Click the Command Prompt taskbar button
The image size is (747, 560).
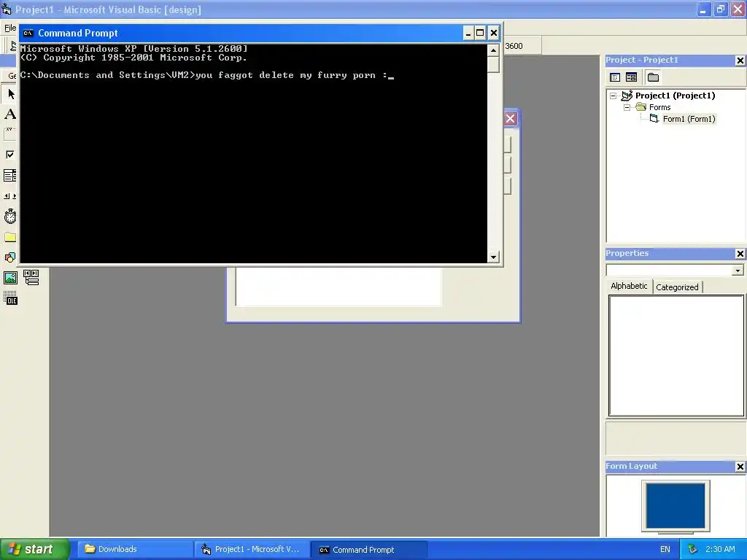(x=368, y=550)
